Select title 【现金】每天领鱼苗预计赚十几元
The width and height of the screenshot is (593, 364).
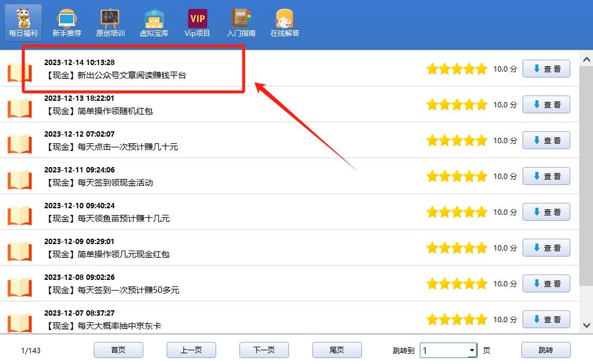click(x=107, y=218)
